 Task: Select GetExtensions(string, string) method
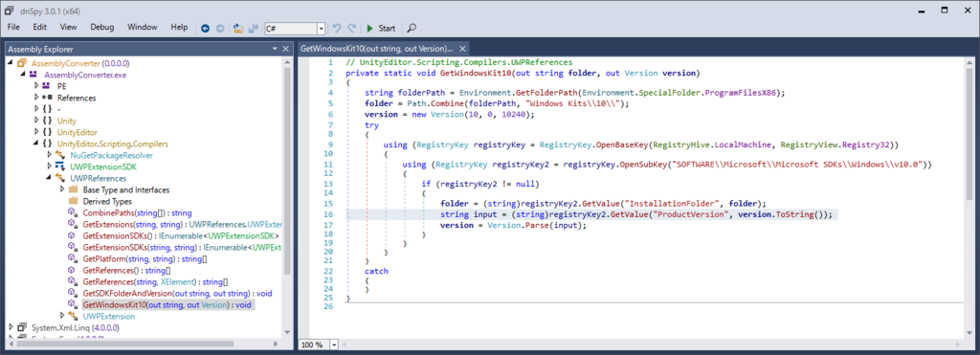click(x=183, y=224)
